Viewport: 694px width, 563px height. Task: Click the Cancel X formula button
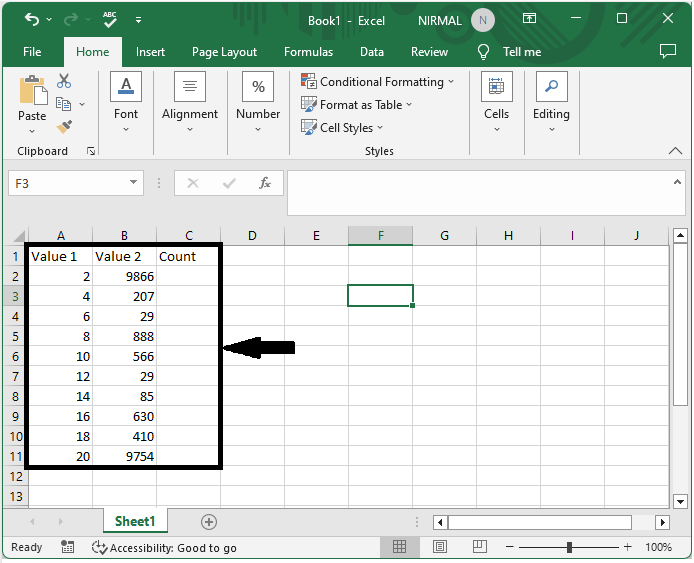point(193,183)
